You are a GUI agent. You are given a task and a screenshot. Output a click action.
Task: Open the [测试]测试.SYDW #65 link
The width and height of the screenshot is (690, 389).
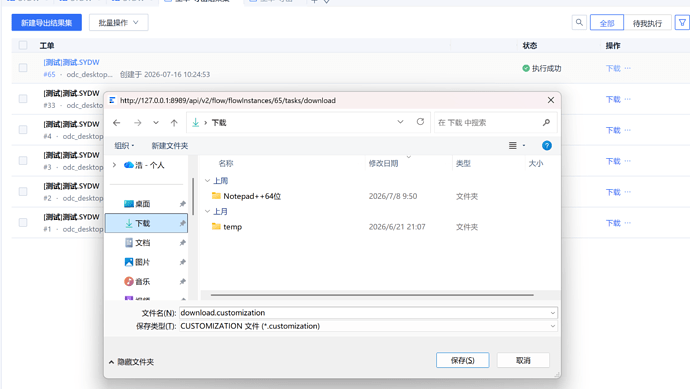[71, 62]
